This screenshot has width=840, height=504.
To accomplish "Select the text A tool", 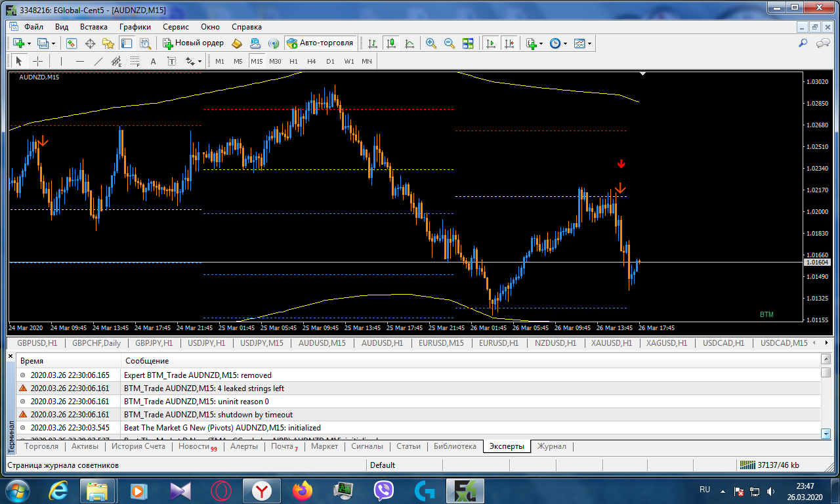I will tap(153, 61).
